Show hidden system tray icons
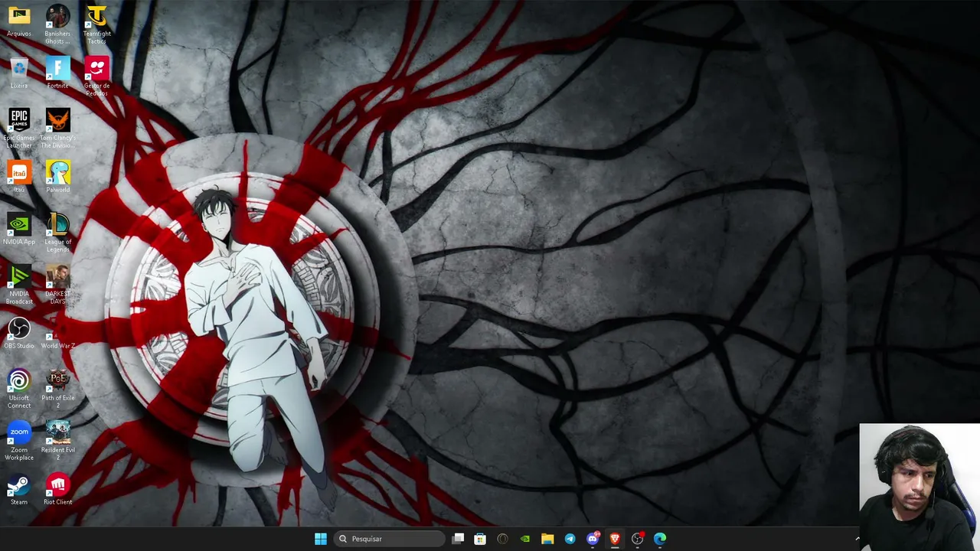 (857, 539)
